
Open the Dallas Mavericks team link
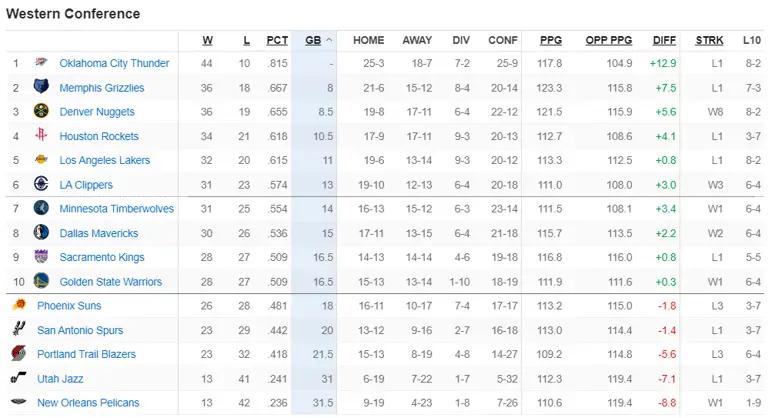[x=99, y=233]
